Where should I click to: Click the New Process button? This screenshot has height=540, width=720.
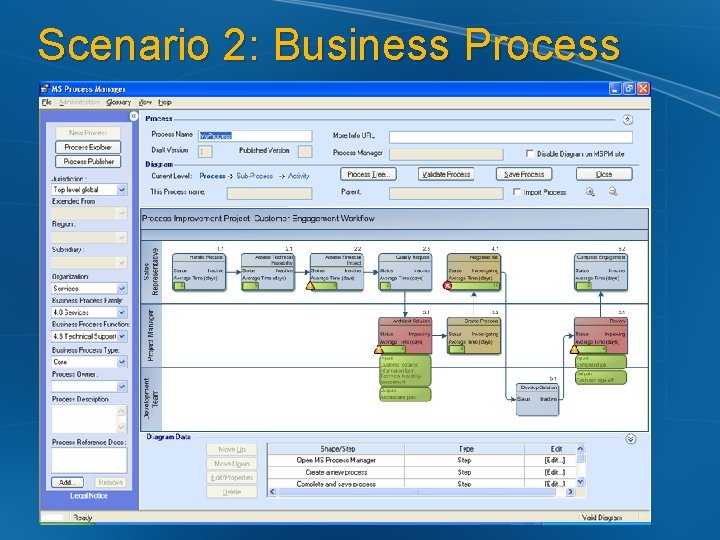pyautogui.click(x=88, y=133)
